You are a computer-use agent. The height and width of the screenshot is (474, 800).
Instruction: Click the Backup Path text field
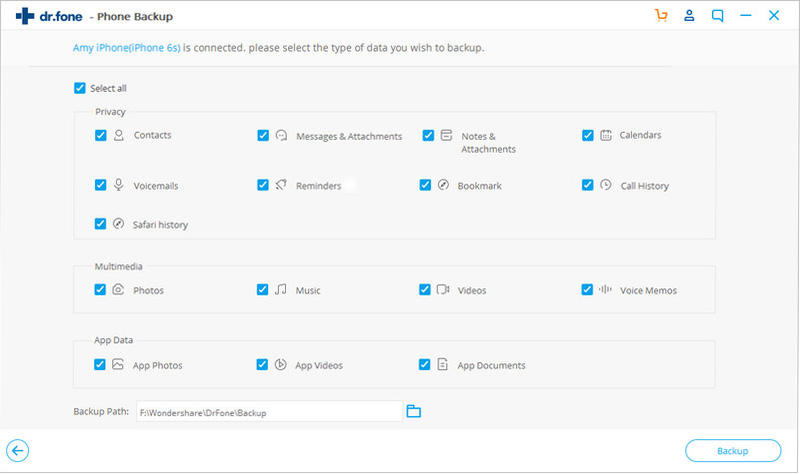coord(269,411)
